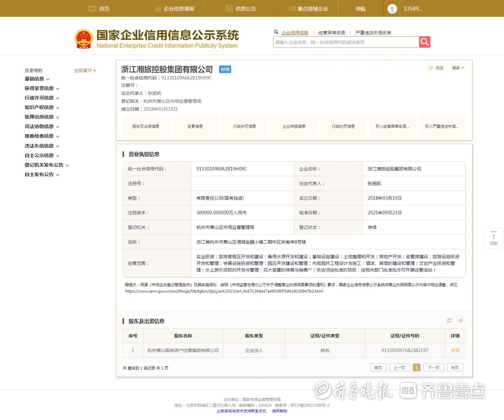Screen dimensions: 504x420
Task: Click the user avatar icon
Action: click(x=392, y=9)
